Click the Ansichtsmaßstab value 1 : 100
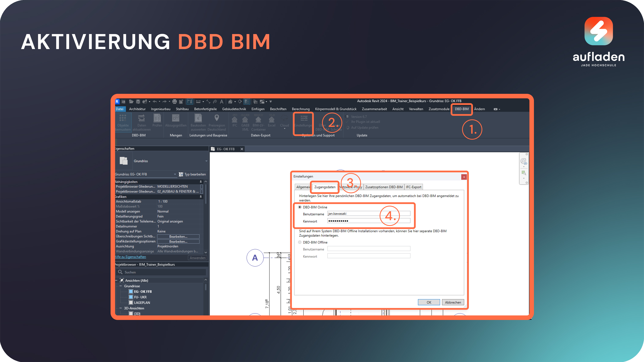The height and width of the screenshot is (362, 644). coord(163,201)
